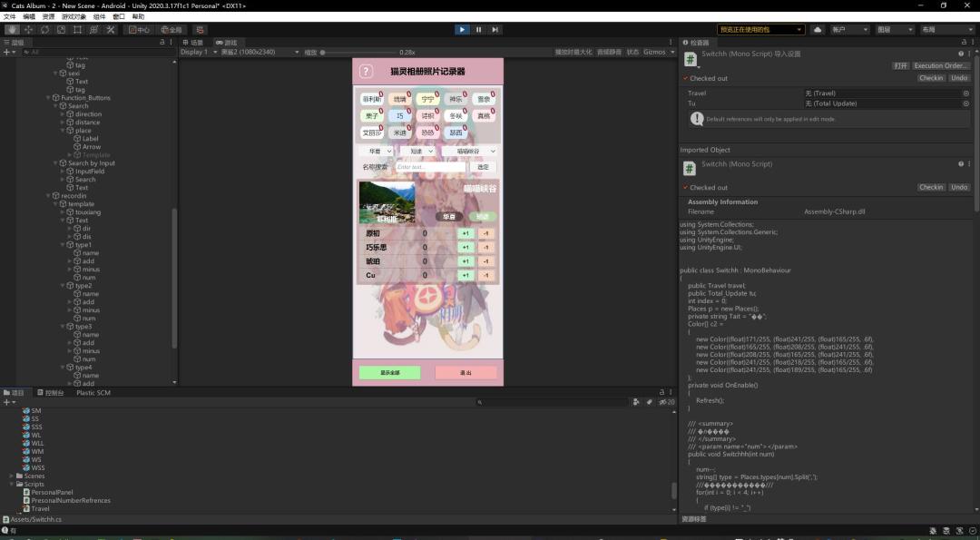This screenshot has width=980, height=540.
Task: Click the help question-mark icon in game view
Action: coord(367,72)
